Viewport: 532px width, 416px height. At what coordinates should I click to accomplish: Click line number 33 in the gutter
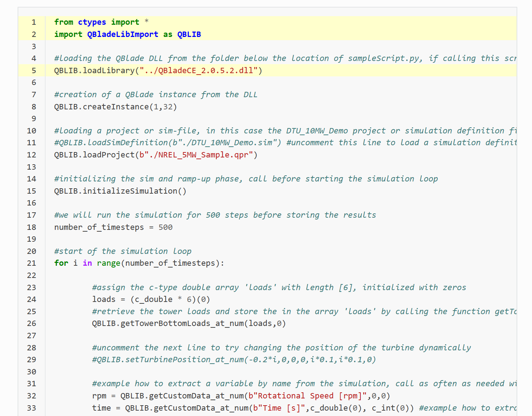click(32, 408)
